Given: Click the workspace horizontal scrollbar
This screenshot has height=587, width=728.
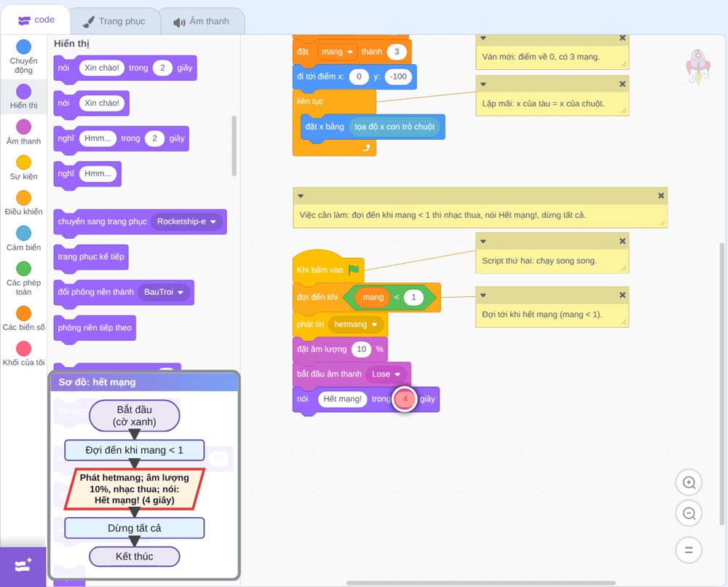Looking at the screenshot, I should [481, 583].
